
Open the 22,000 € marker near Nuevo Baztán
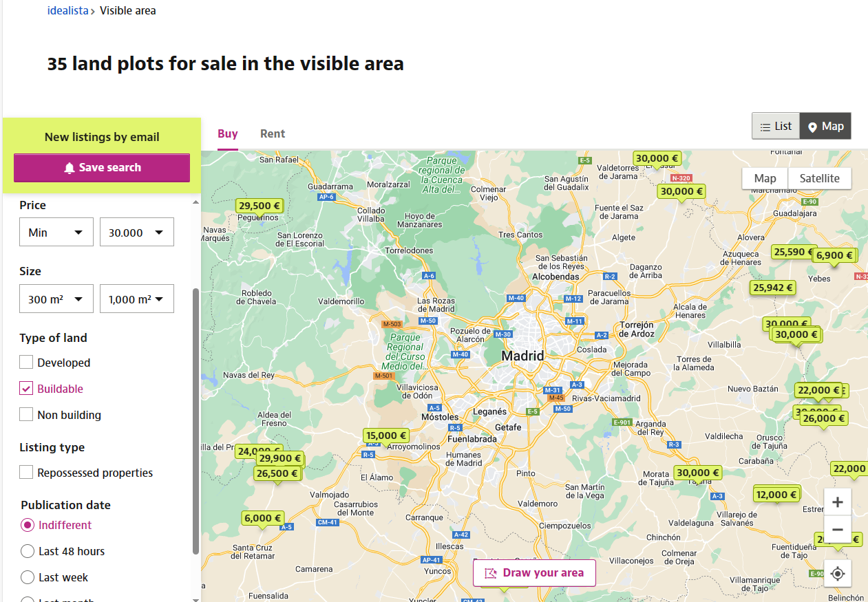(818, 390)
